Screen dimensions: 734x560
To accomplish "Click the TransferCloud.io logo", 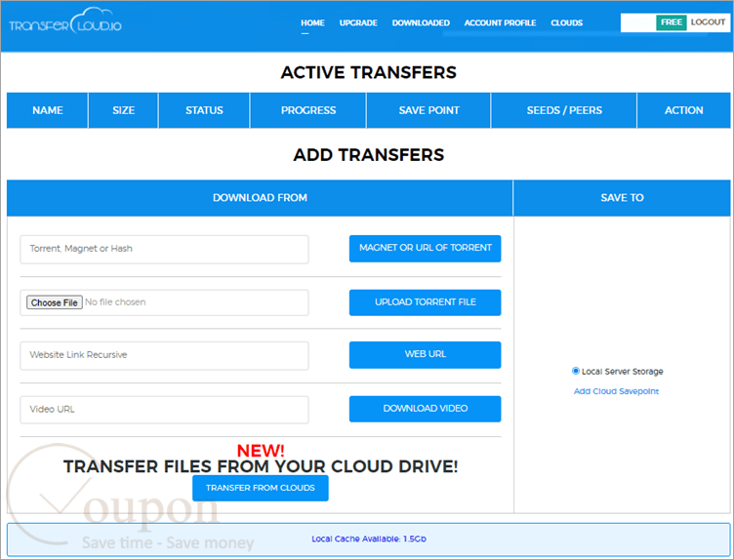I will pyautogui.click(x=65, y=21).
